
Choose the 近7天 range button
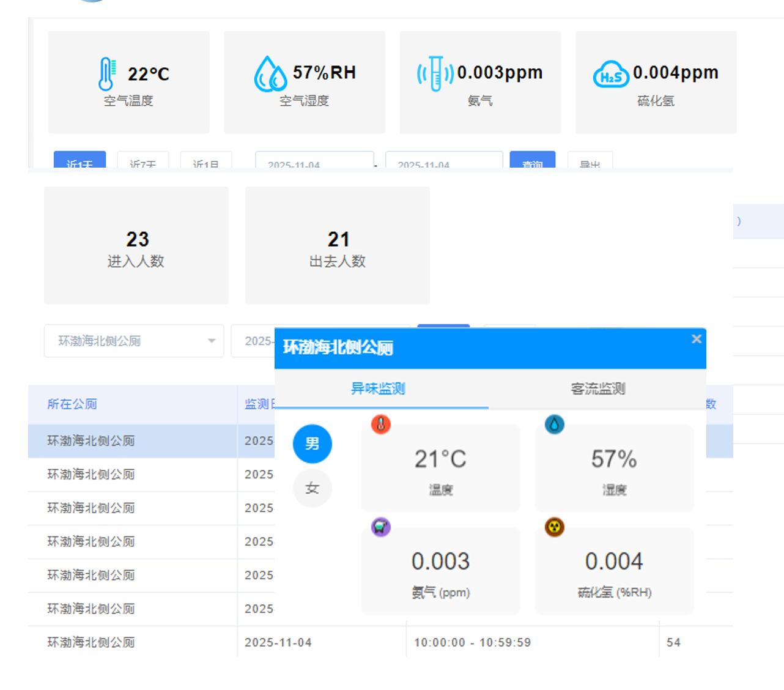click(x=143, y=160)
